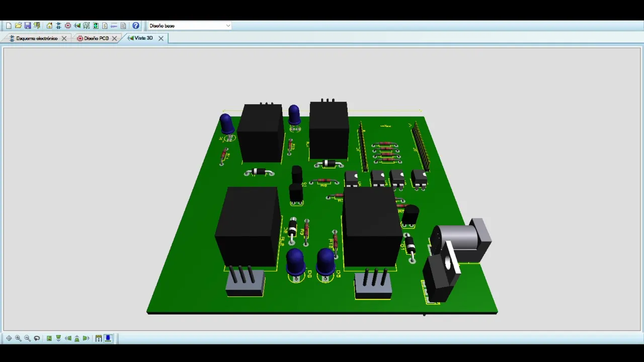644x362 pixels.
Task: Close the 'Diseño PCB' tab
Action: [x=115, y=38]
